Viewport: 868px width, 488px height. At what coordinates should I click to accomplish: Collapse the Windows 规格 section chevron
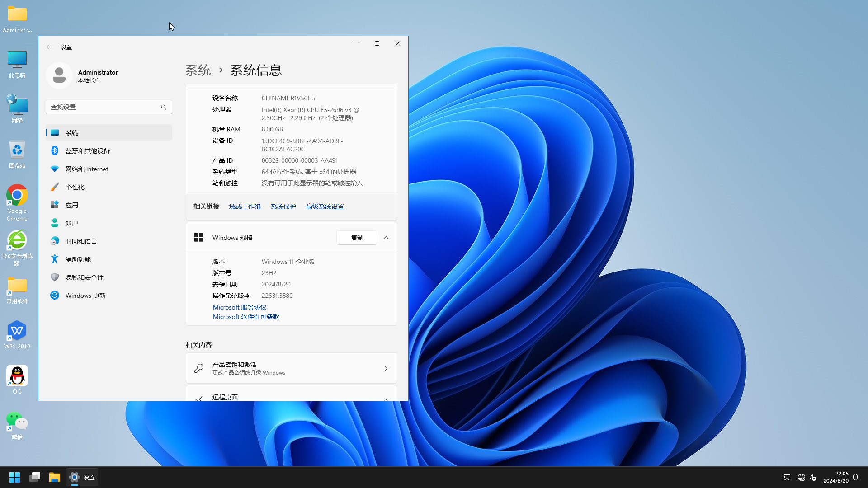pyautogui.click(x=386, y=238)
